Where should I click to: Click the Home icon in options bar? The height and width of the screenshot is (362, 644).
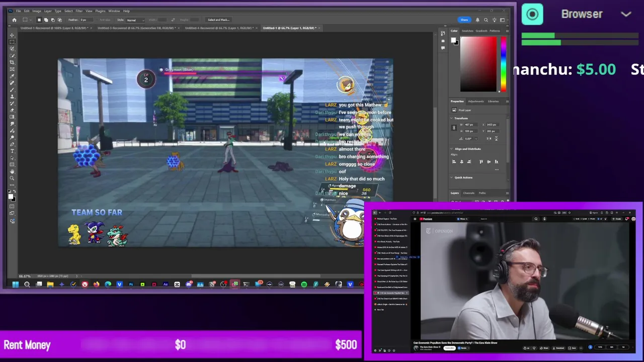[x=14, y=20]
